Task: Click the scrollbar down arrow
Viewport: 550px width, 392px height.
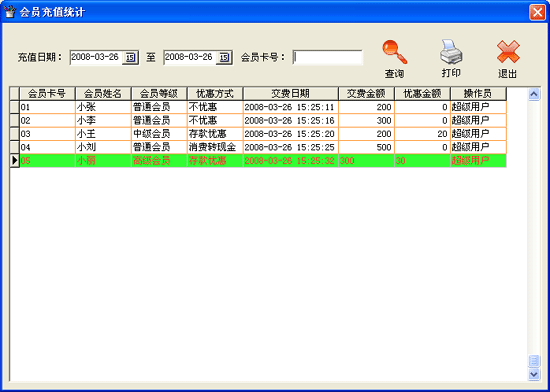Action: 534,374
